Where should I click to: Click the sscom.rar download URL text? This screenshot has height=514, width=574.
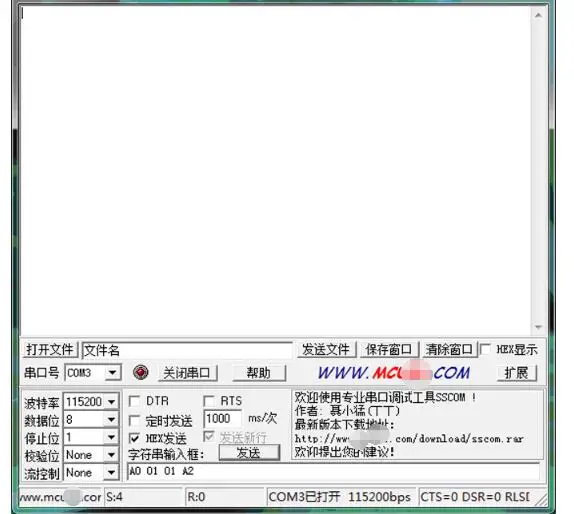tap(409, 439)
